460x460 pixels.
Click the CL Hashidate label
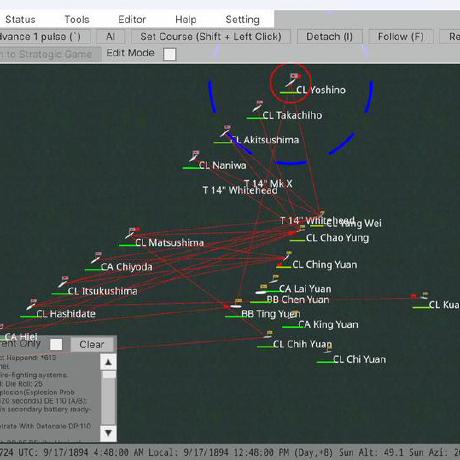click(x=66, y=314)
